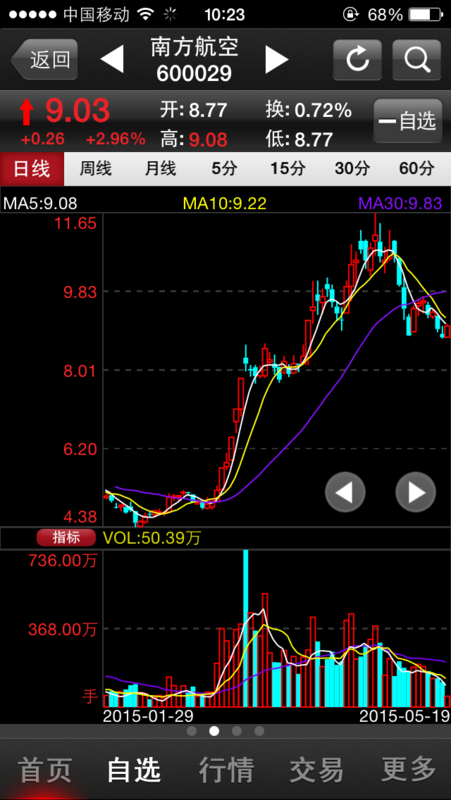Select the 15分 interval tab
This screenshot has width=451, height=800.
coord(288,169)
